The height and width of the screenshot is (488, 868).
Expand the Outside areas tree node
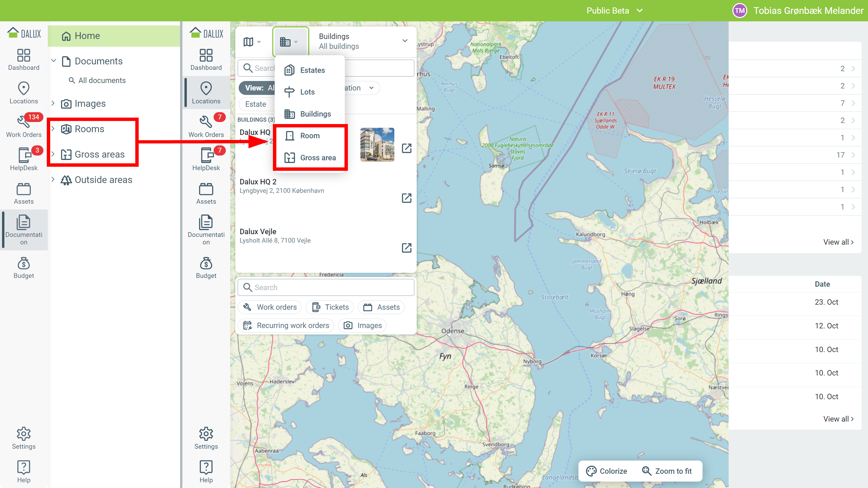[53, 179]
